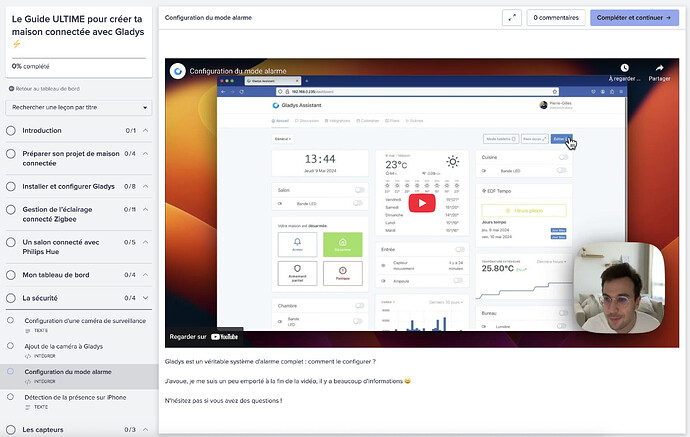Expand Préparer son projet de maison connectée chevron
Viewport: 690px width, 437px height.
145,154
